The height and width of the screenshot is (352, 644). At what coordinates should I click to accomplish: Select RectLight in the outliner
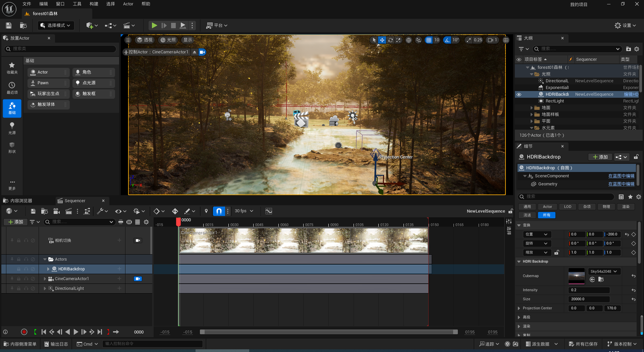pos(554,101)
